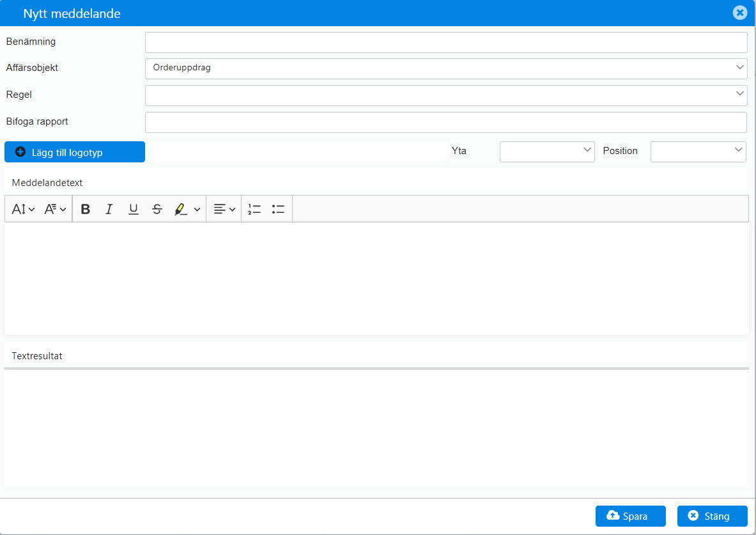Click the Meddelandetext label
This screenshot has height=535, width=756.
tap(47, 183)
